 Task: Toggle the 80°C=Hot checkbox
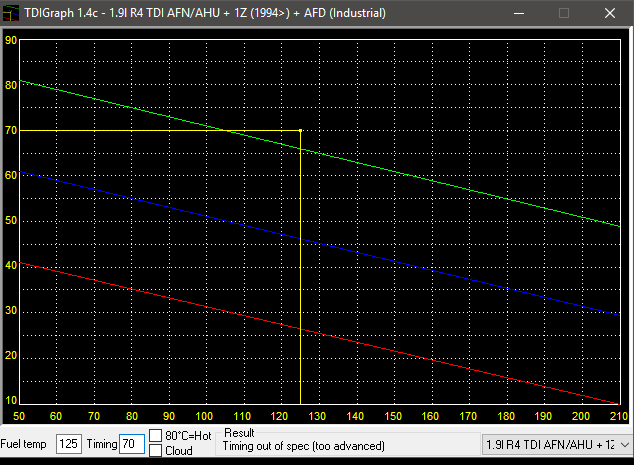[x=156, y=435]
